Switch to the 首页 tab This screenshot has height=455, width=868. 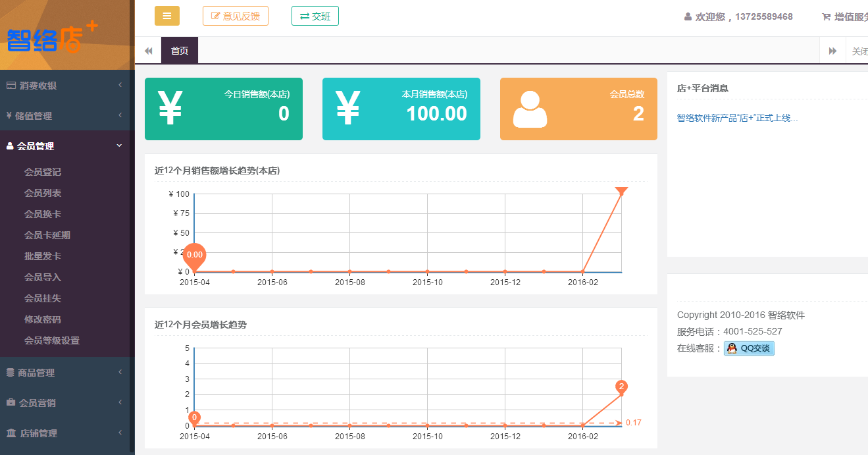[x=180, y=51]
